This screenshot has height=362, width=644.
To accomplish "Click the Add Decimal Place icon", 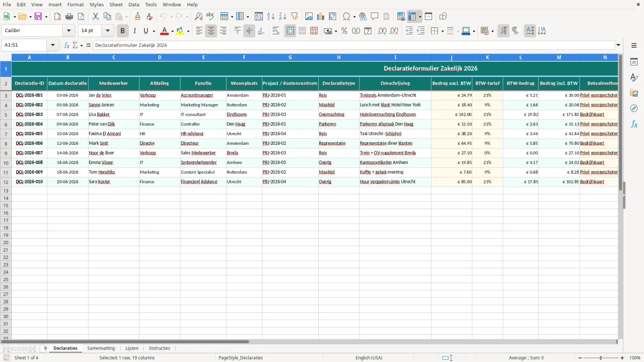I will coord(383,31).
